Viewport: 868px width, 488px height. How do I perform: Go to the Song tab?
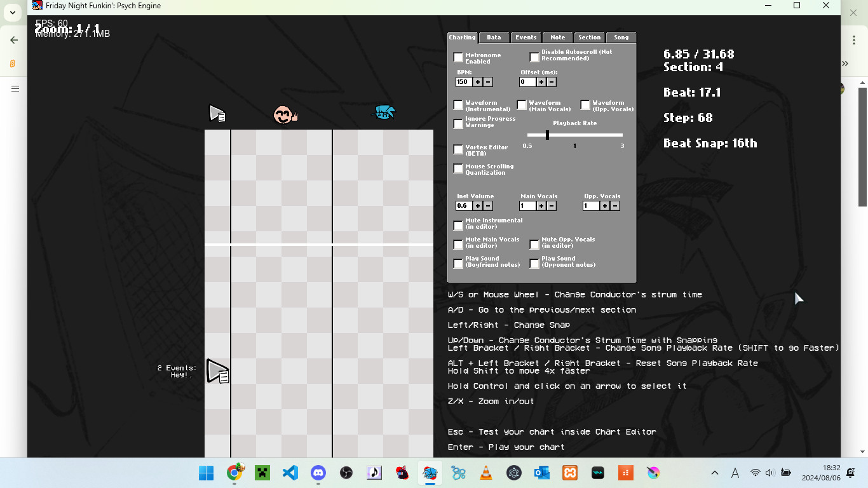coord(621,37)
